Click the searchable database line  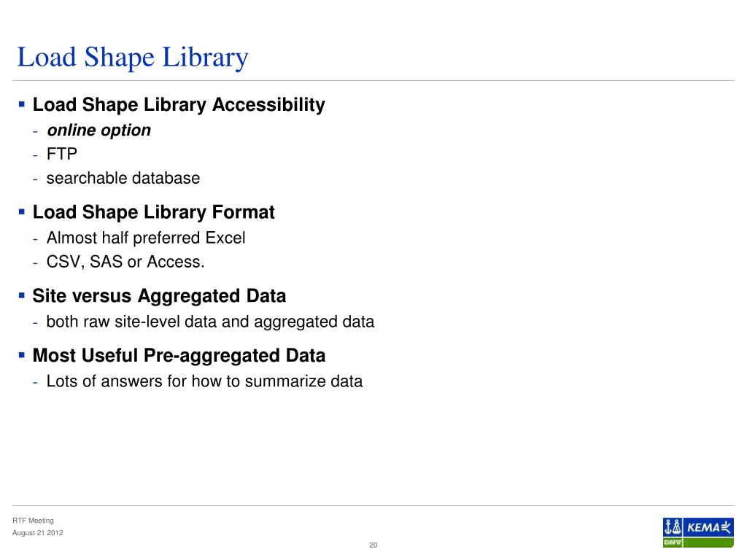tap(123, 178)
